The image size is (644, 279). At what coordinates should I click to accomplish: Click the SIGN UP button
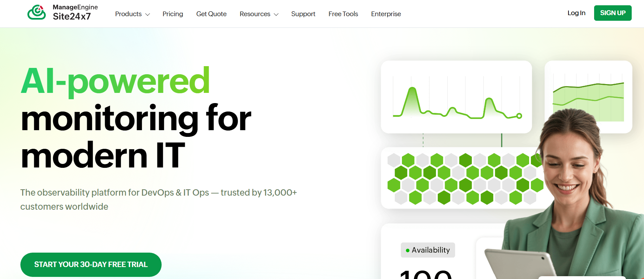(x=613, y=13)
